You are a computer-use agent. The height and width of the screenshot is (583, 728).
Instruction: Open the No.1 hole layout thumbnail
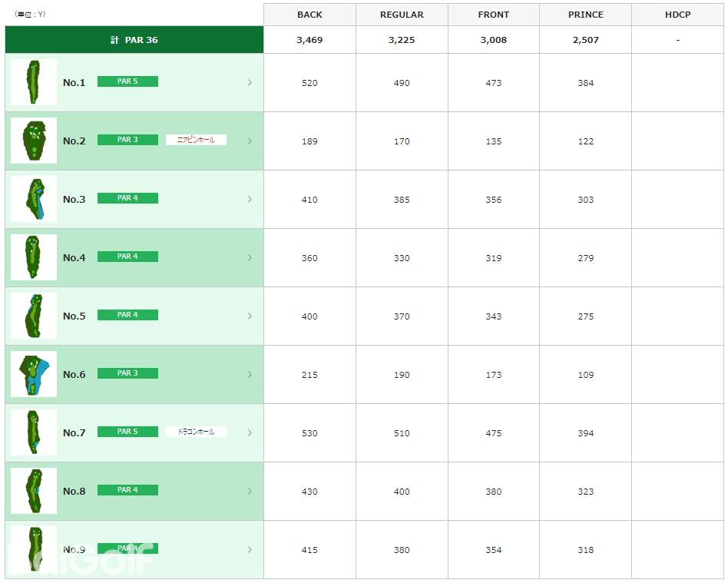(x=34, y=82)
